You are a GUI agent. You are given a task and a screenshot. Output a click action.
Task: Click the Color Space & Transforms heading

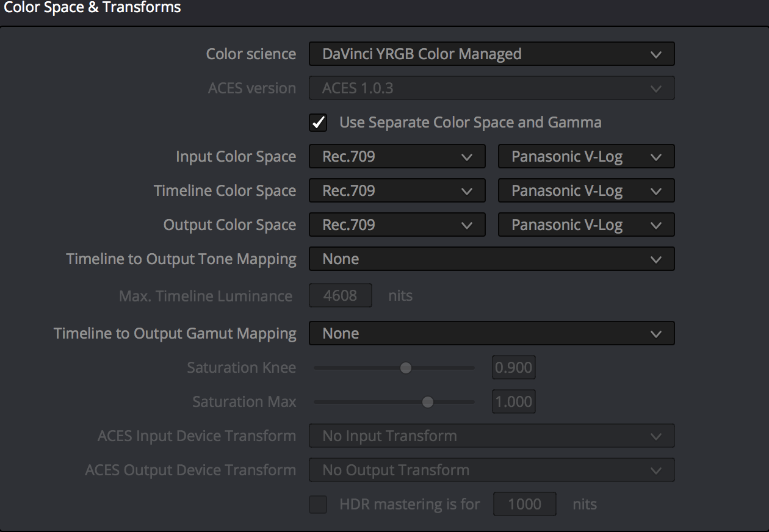click(x=93, y=8)
